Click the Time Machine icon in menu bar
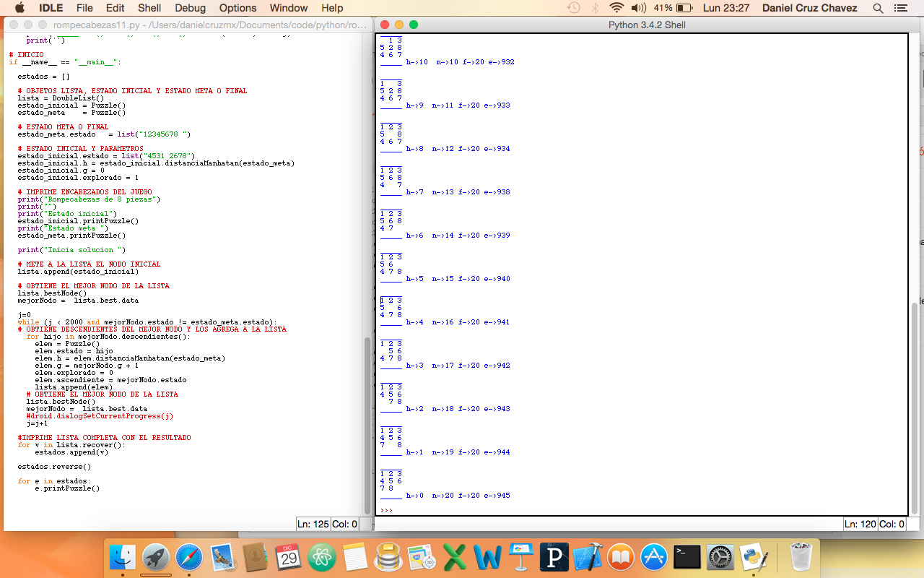 click(x=574, y=8)
